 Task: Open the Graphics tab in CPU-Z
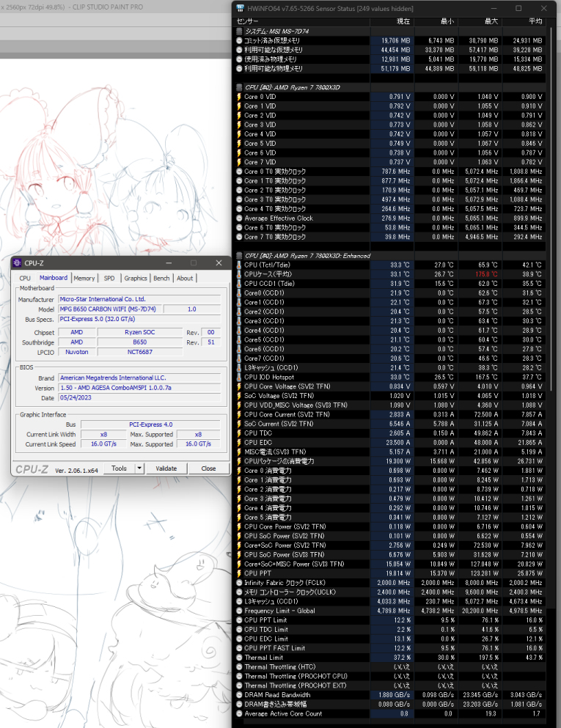136,278
